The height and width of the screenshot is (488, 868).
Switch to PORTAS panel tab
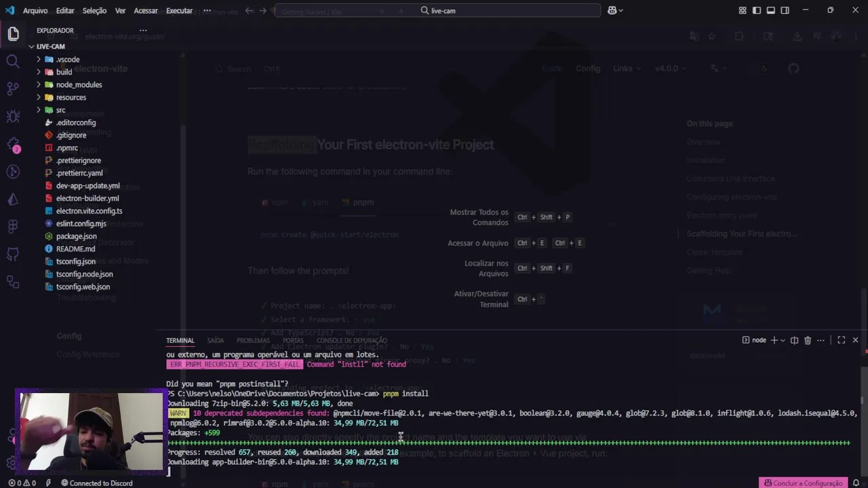tap(293, 340)
